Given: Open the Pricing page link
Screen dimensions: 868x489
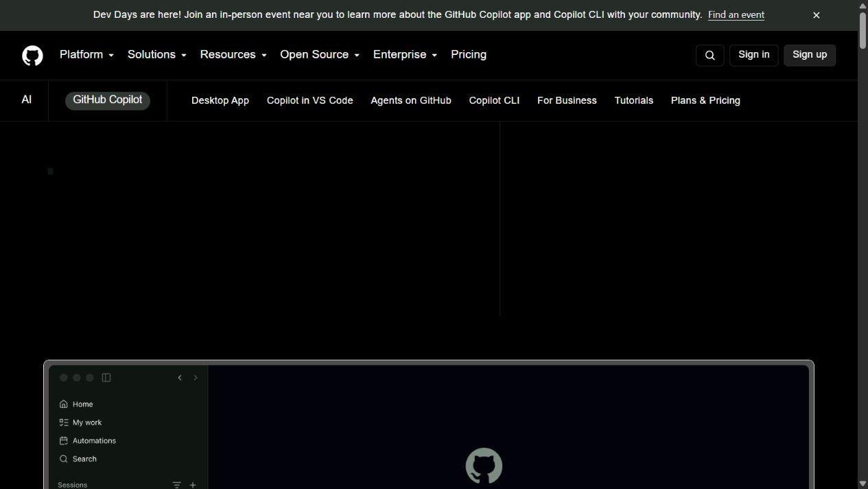Looking at the screenshot, I should point(469,55).
